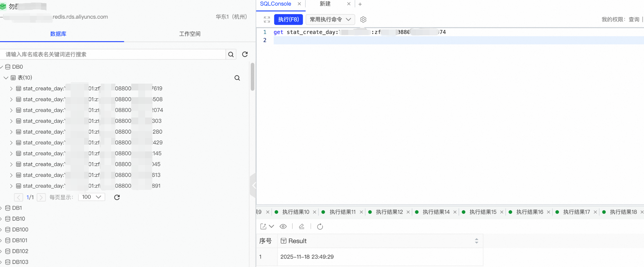Click the 表(10) table group icon
The height and width of the screenshot is (267, 644).
(x=13, y=78)
